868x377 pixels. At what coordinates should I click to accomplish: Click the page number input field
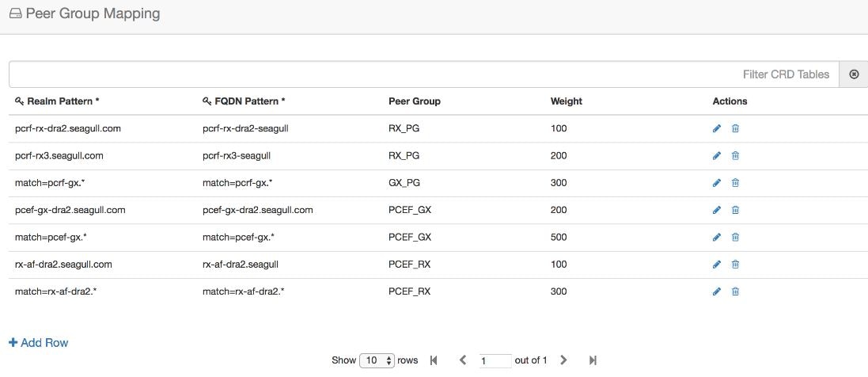tap(495, 361)
